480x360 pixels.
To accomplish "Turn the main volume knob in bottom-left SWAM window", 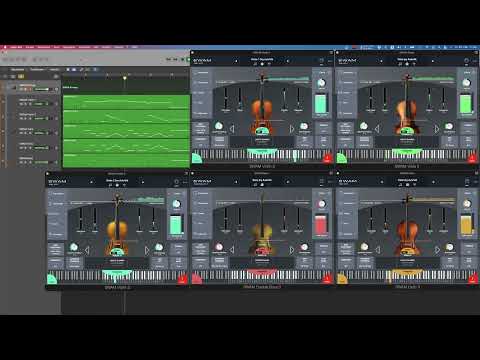I will [x=176, y=204].
